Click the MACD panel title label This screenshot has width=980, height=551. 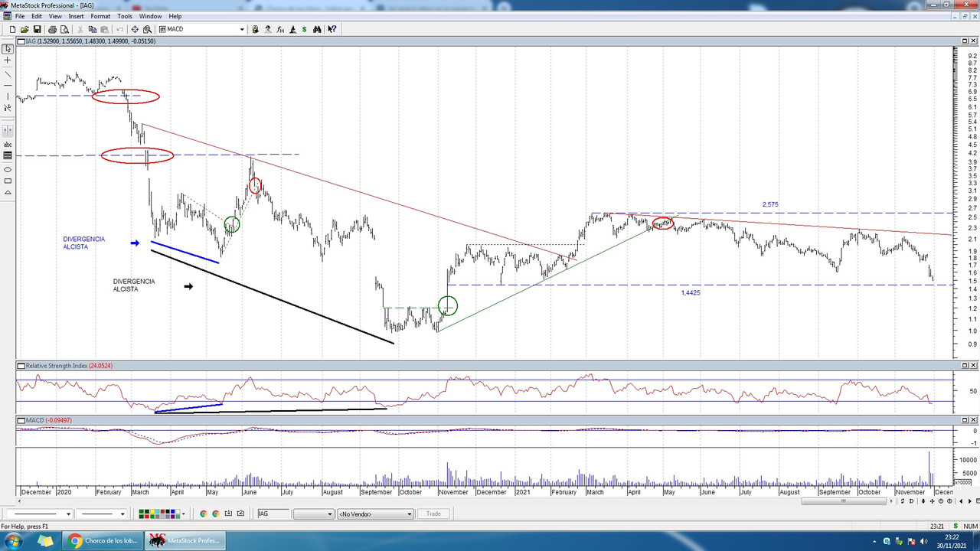34,420
